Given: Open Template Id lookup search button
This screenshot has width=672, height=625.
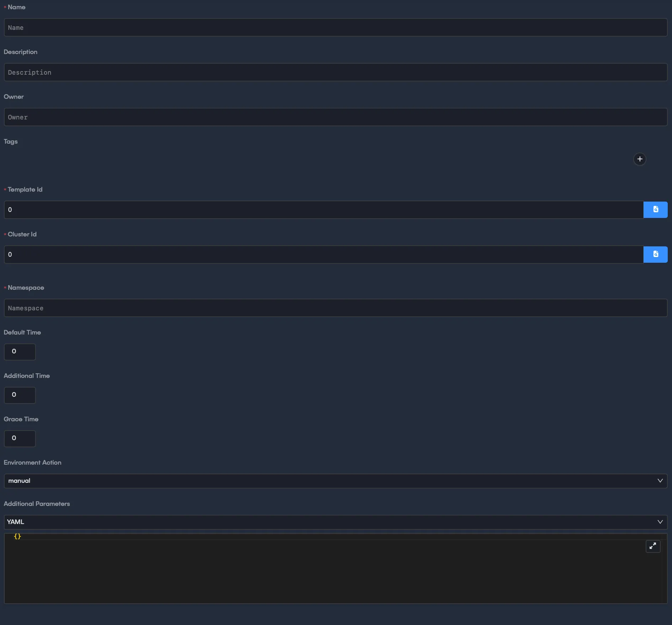Looking at the screenshot, I should click(x=655, y=209).
